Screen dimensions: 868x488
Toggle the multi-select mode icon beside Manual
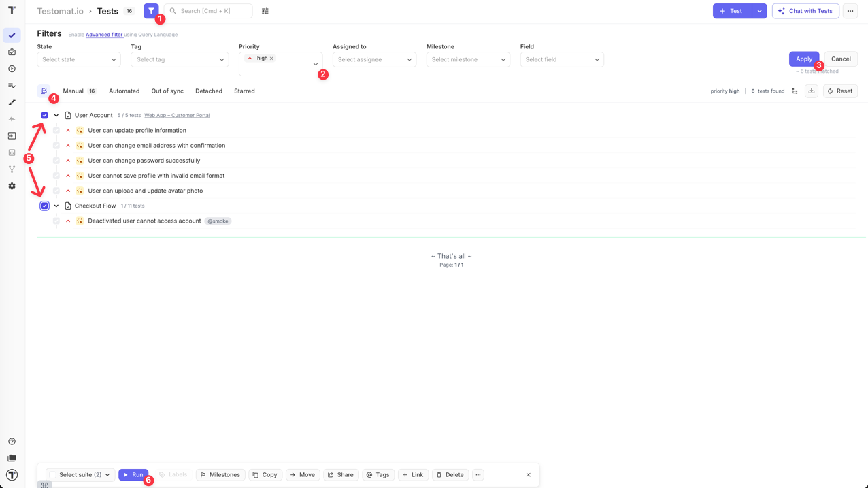coord(44,91)
